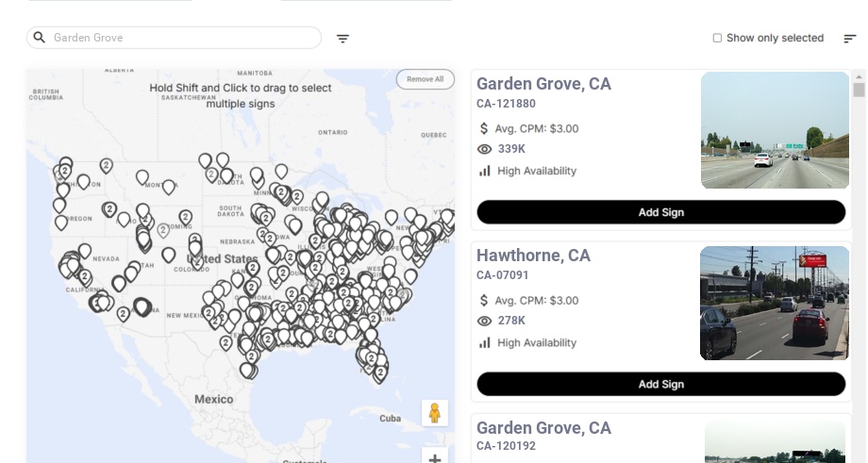Click Remove All on the map
The image size is (868, 463).
tap(425, 79)
